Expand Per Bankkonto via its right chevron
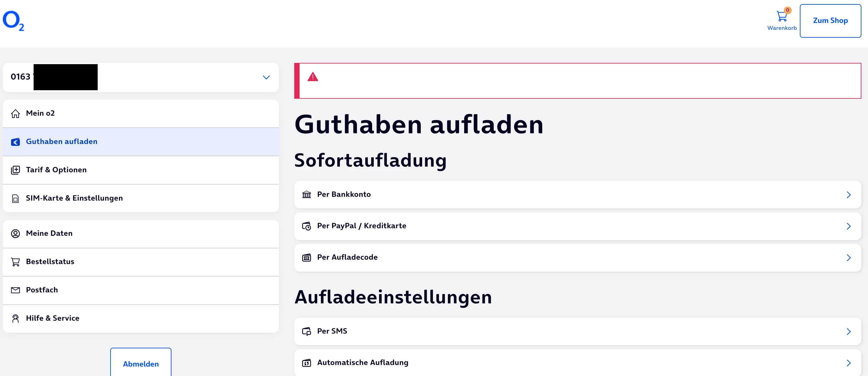This screenshot has width=868, height=376. (848, 195)
